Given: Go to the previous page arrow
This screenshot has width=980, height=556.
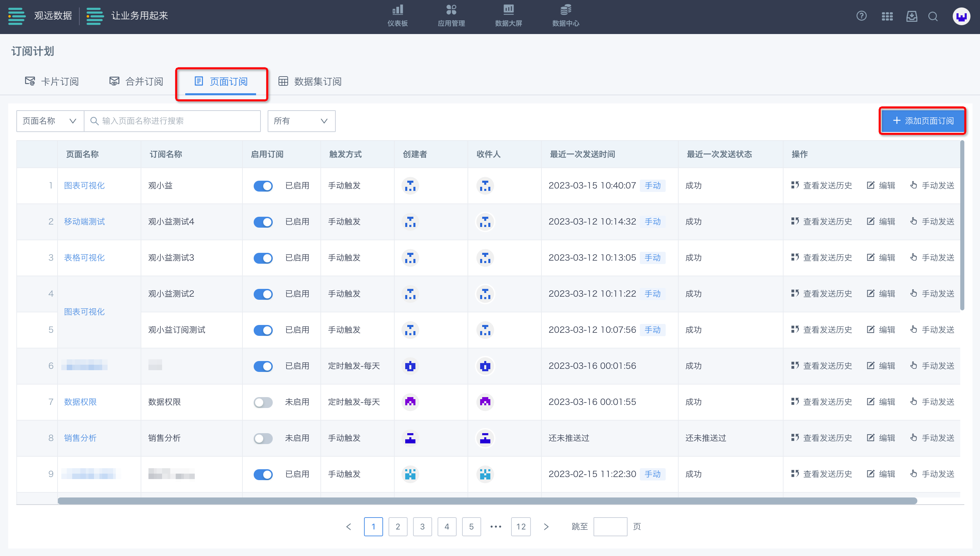Looking at the screenshot, I should (x=348, y=527).
